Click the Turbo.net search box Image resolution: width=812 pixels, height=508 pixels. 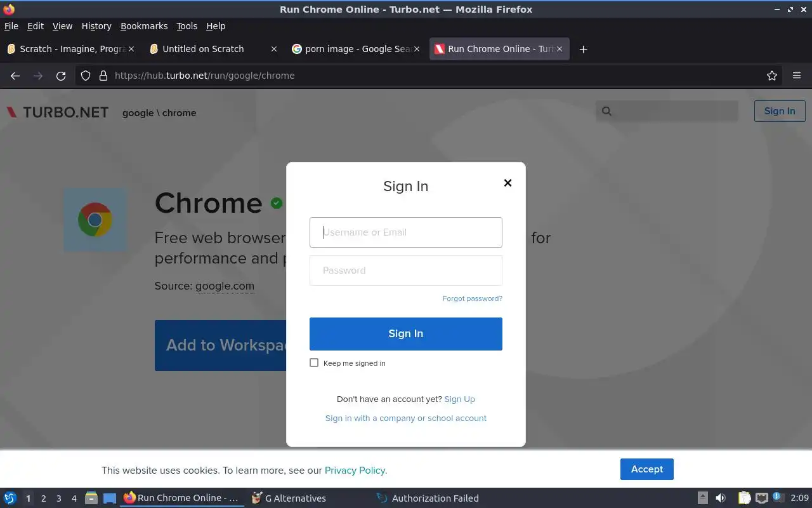[667, 111]
